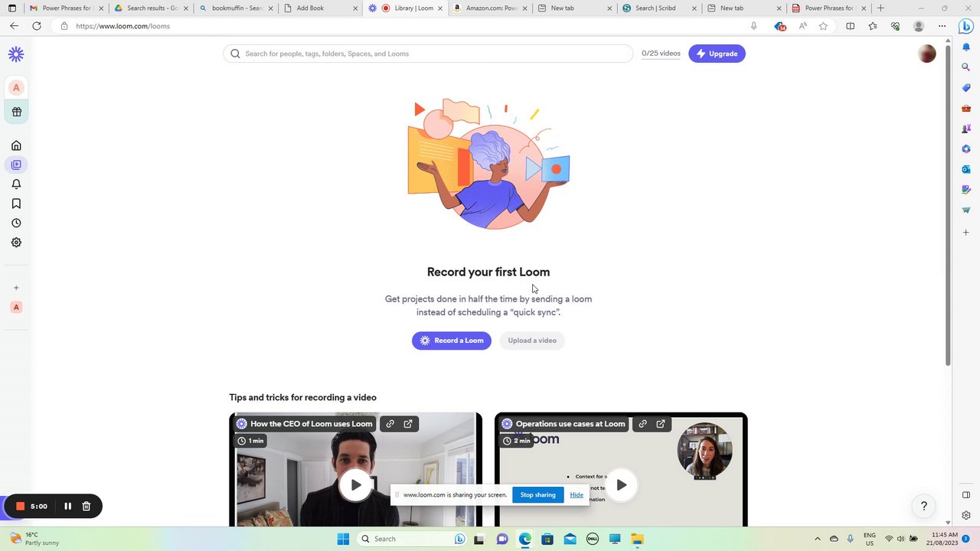Viewport: 980px width, 551px height.
Task: Open history clock icon in sidebar
Action: coord(16,223)
